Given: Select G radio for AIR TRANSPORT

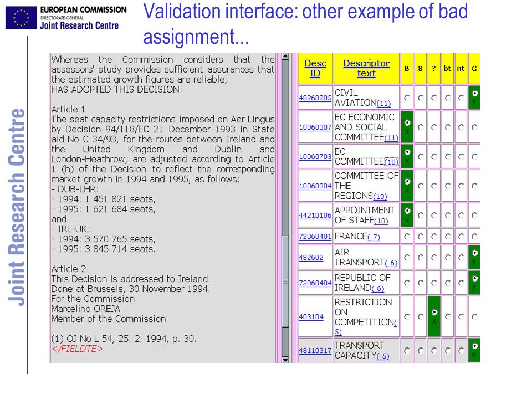Looking at the screenshot, I should (x=475, y=253).
